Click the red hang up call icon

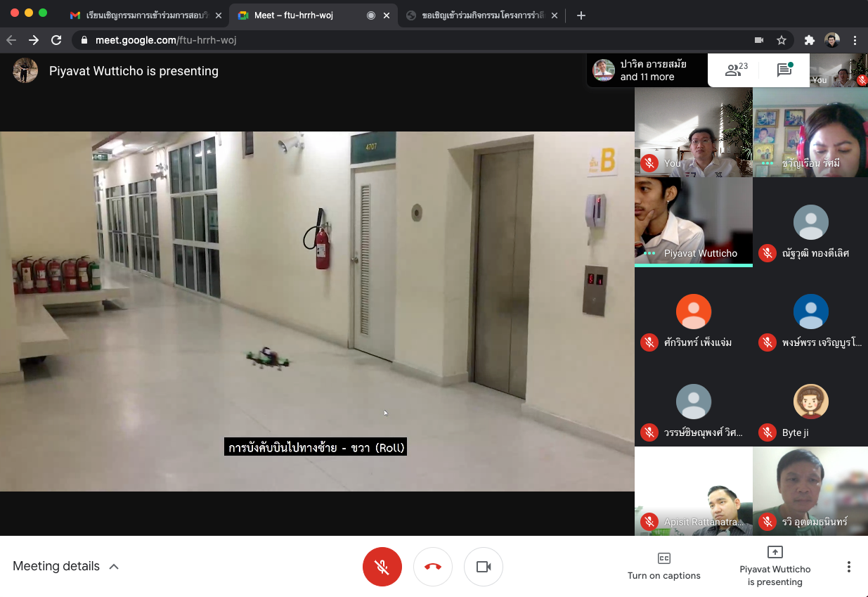point(432,567)
